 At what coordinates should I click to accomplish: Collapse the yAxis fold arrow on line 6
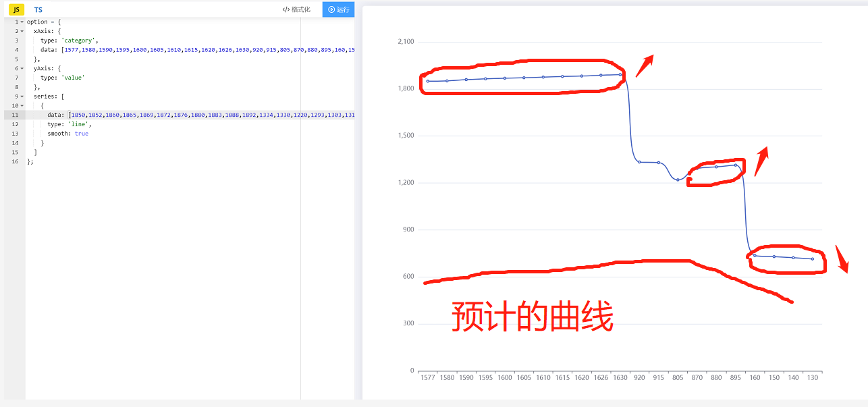(21, 67)
